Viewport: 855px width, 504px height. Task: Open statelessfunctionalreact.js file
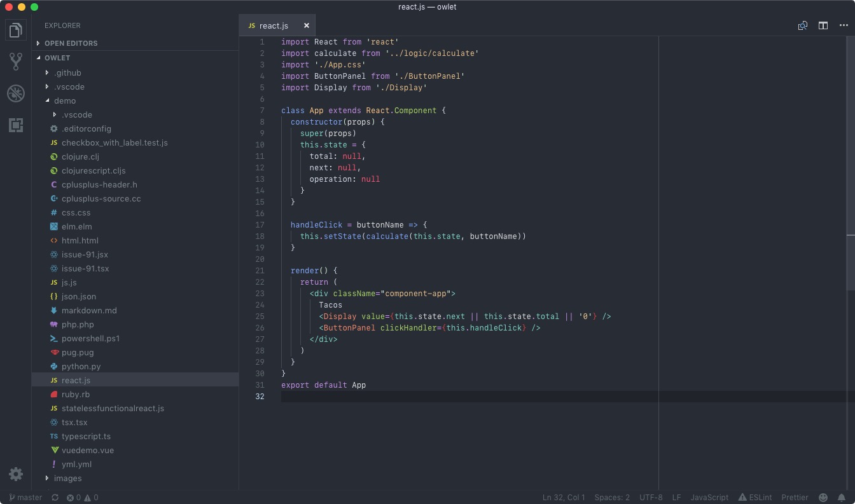pyautogui.click(x=135, y=408)
